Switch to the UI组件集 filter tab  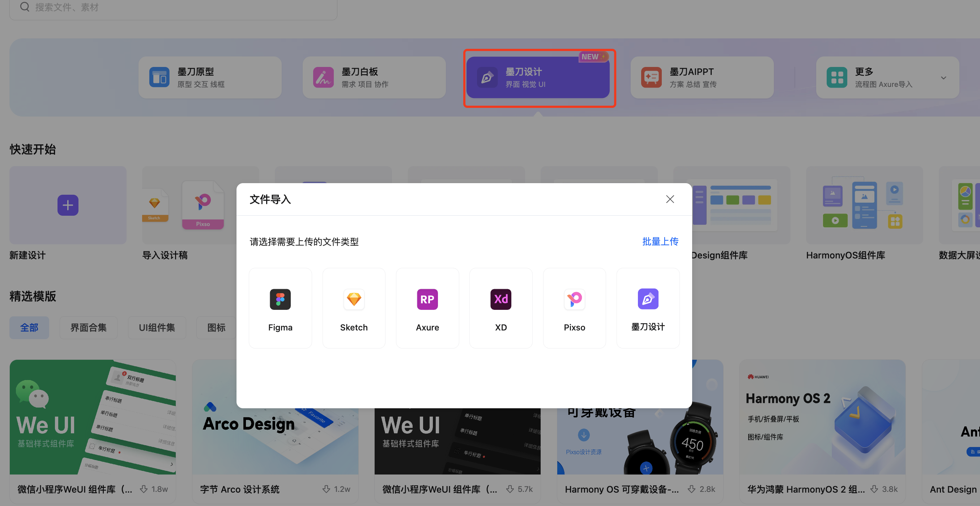pyautogui.click(x=157, y=328)
